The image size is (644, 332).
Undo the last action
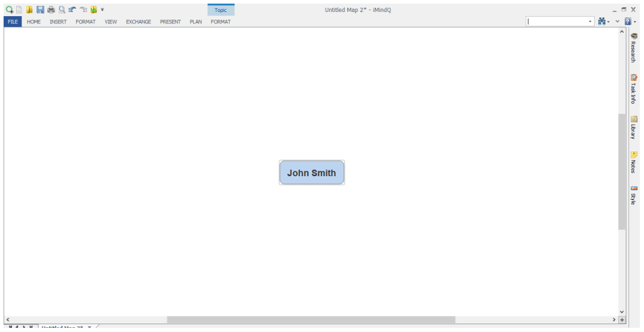(x=73, y=10)
